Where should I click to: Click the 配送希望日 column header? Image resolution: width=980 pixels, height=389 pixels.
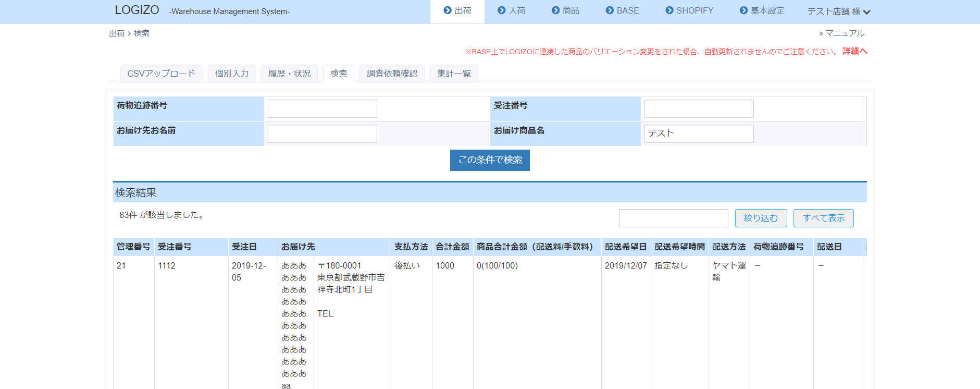(626, 247)
